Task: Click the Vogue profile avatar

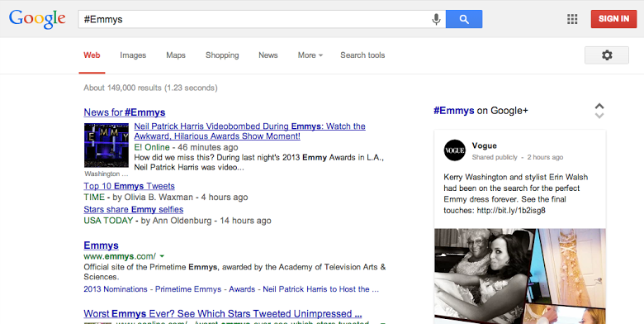Action: coord(455,150)
